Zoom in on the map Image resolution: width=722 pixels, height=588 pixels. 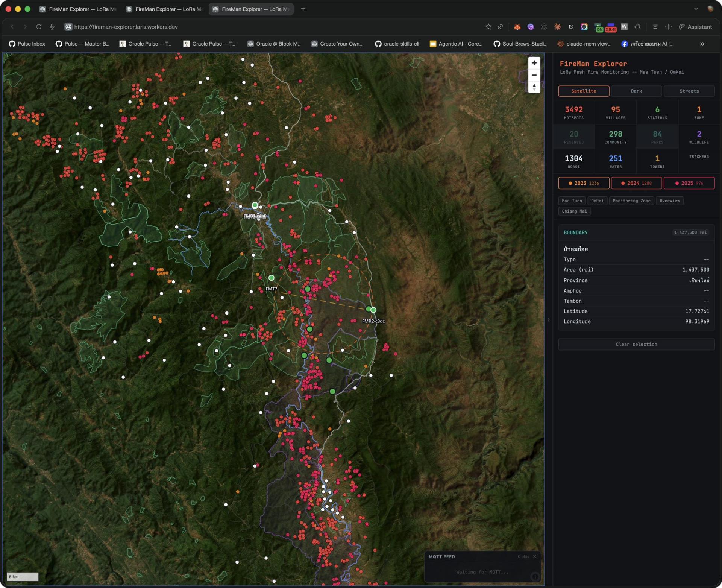[534, 63]
